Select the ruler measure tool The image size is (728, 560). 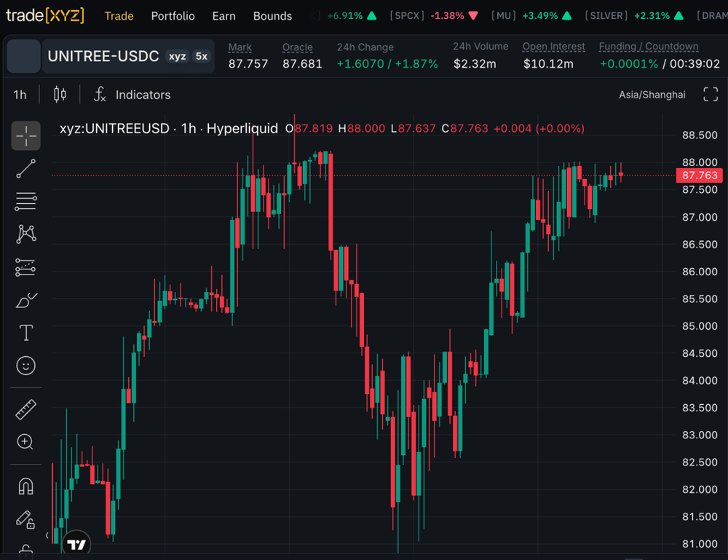tap(26, 409)
